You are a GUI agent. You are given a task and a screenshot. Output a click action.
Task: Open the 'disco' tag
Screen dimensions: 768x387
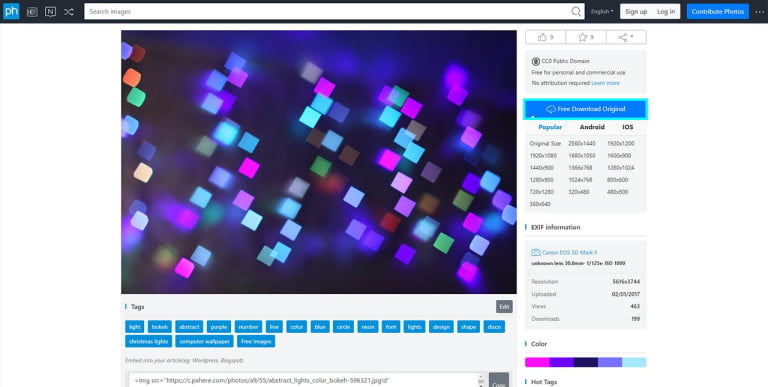click(x=494, y=327)
